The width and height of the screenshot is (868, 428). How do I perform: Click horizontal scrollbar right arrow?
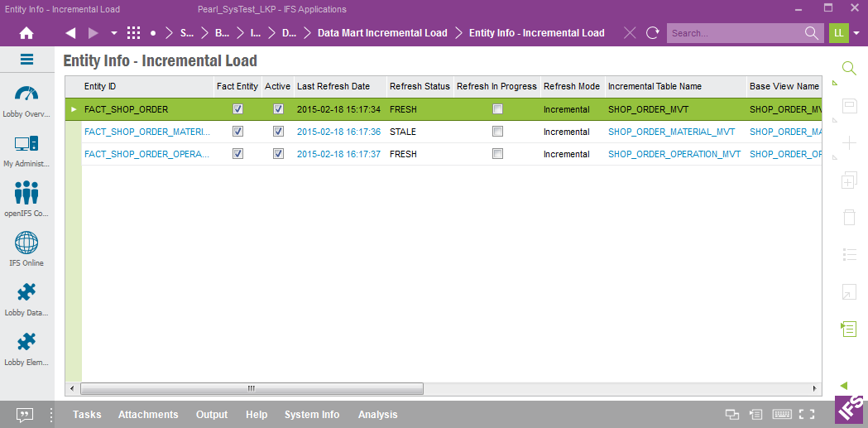coord(814,388)
